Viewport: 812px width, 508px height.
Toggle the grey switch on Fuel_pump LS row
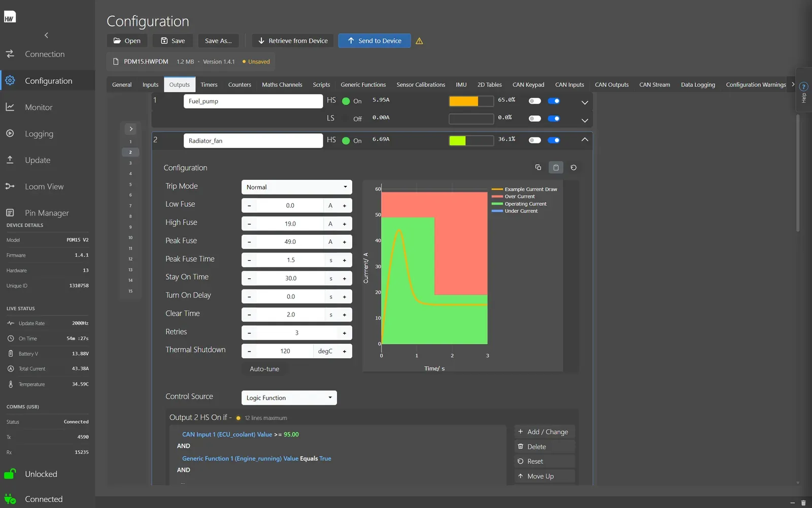(535, 118)
